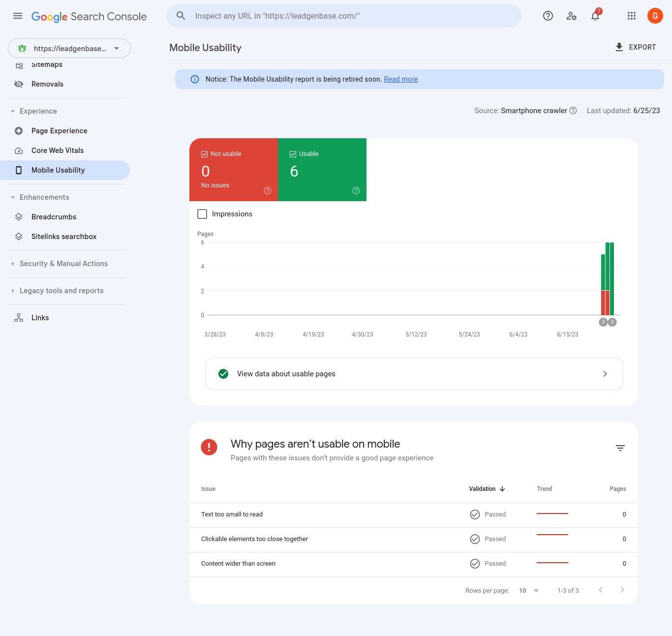This screenshot has height=636, width=672.
Task: Open the Google apps grid
Action: (x=632, y=16)
